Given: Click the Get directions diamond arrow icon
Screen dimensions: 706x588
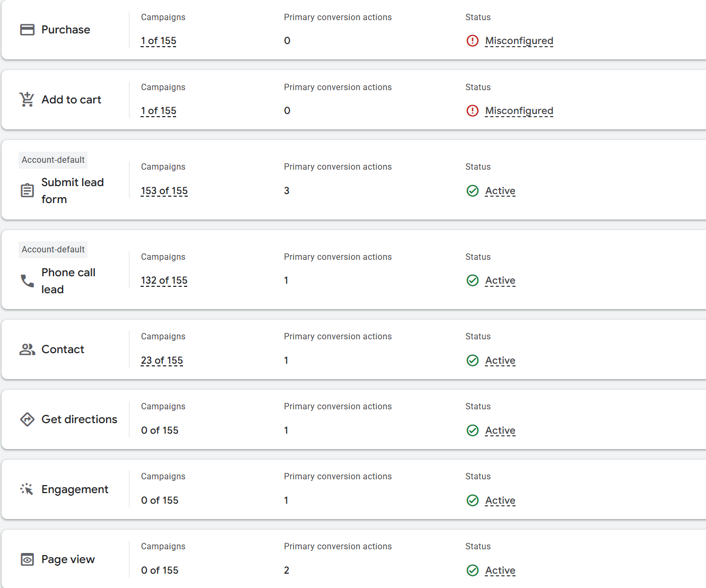Looking at the screenshot, I should [27, 419].
